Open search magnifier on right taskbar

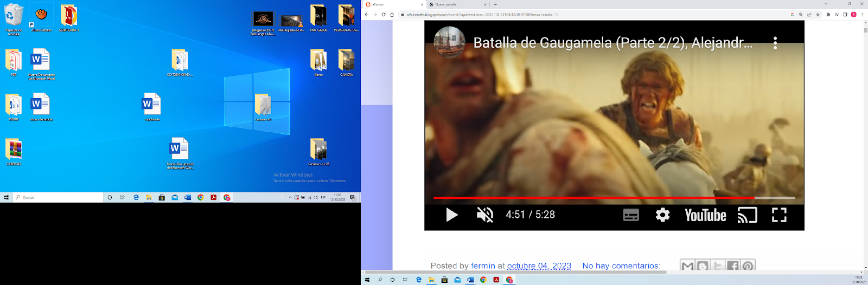pos(380,280)
